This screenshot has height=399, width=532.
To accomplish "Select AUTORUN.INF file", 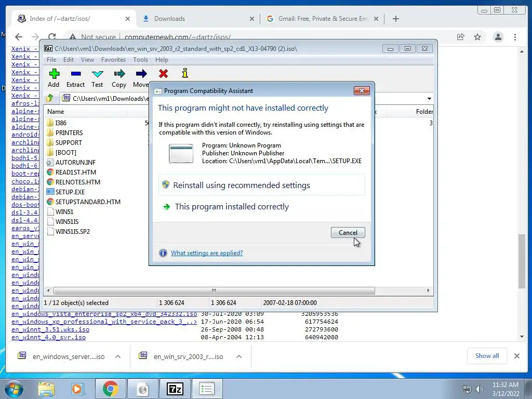I will [x=75, y=162].
